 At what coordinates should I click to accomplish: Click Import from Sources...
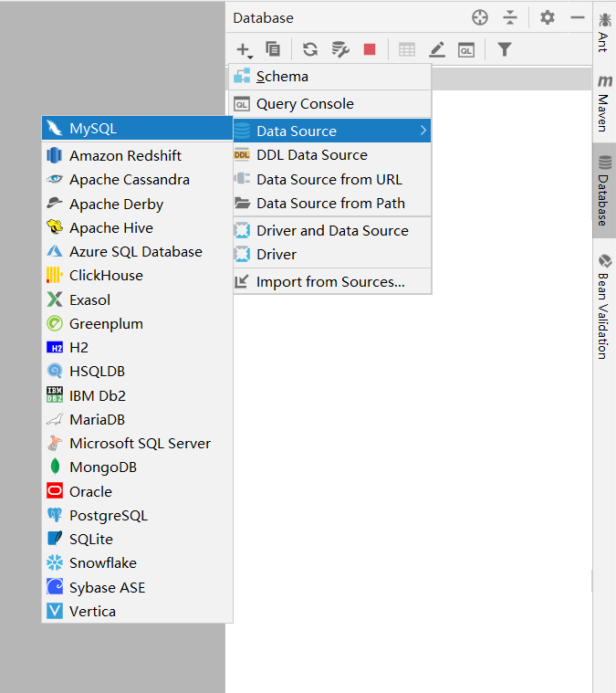click(x=330, y=282)
